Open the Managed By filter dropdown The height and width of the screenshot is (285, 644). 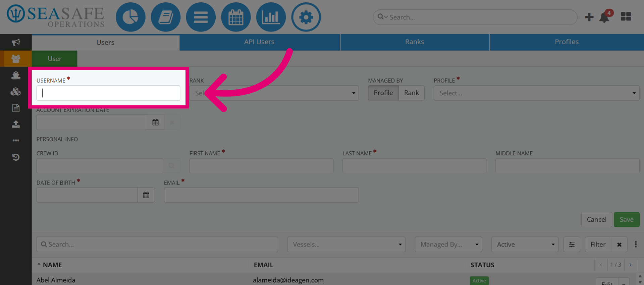(448, 244)
